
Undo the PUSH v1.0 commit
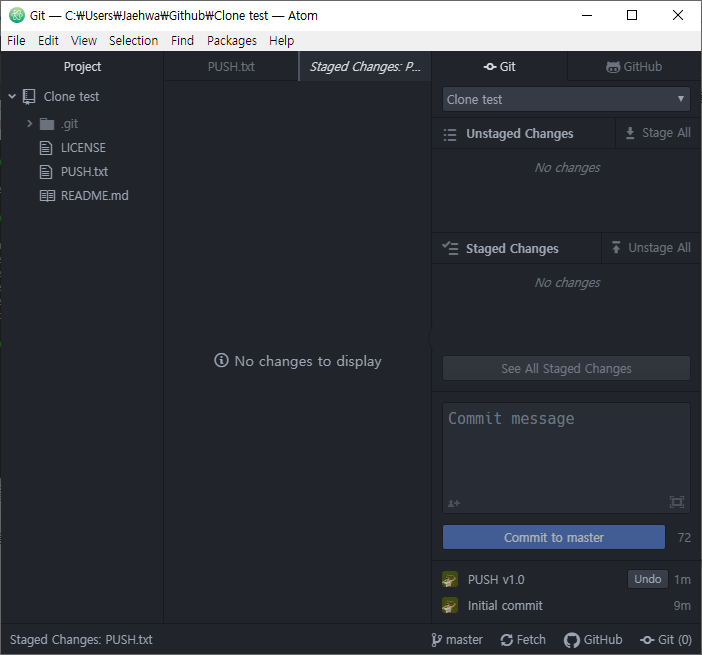(647, 579)
